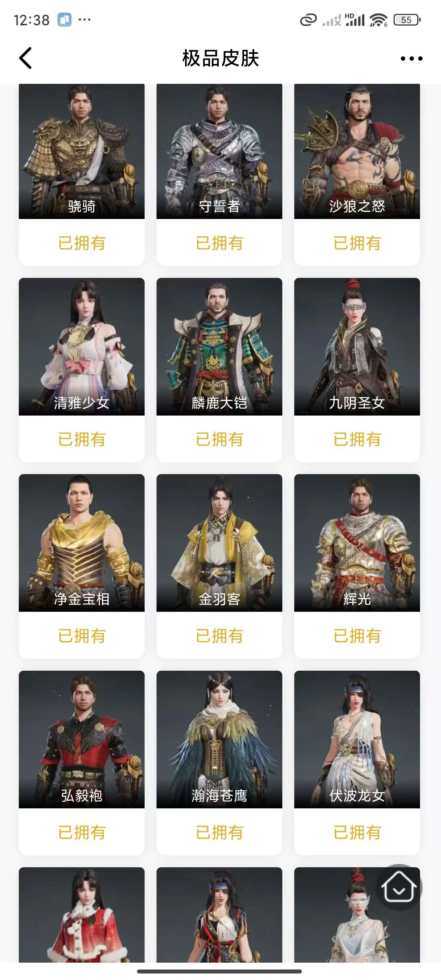Open the 九阴圣女 skin image
This screenshot has width=441, height=980.
click(357, 347)
